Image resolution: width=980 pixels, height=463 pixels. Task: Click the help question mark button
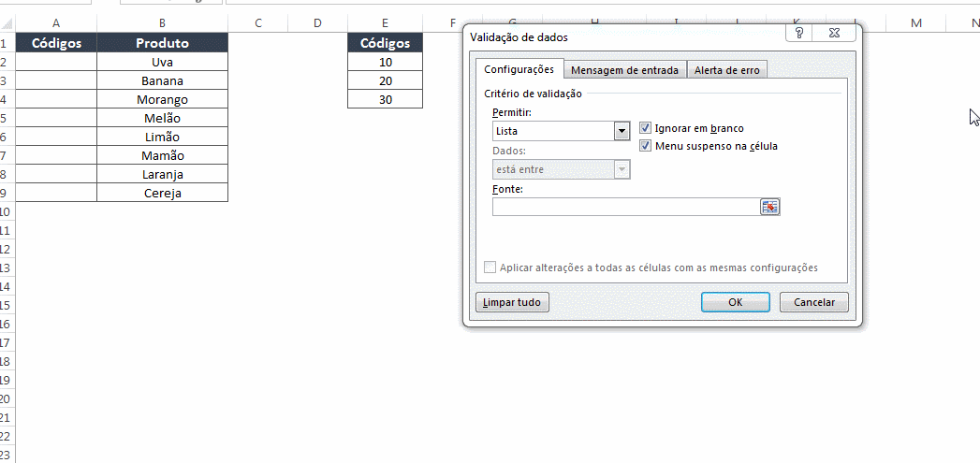pyautogui.click(x=798, y=34)
